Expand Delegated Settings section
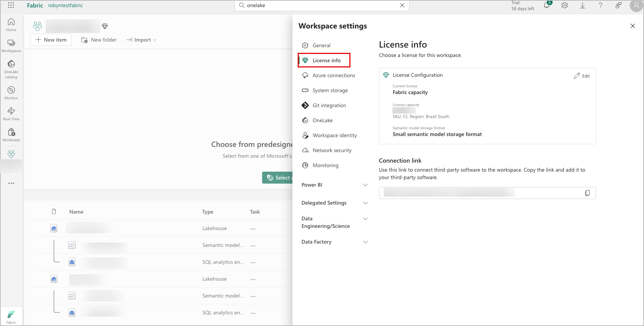The image size is (644, 326). coord(335,203)
